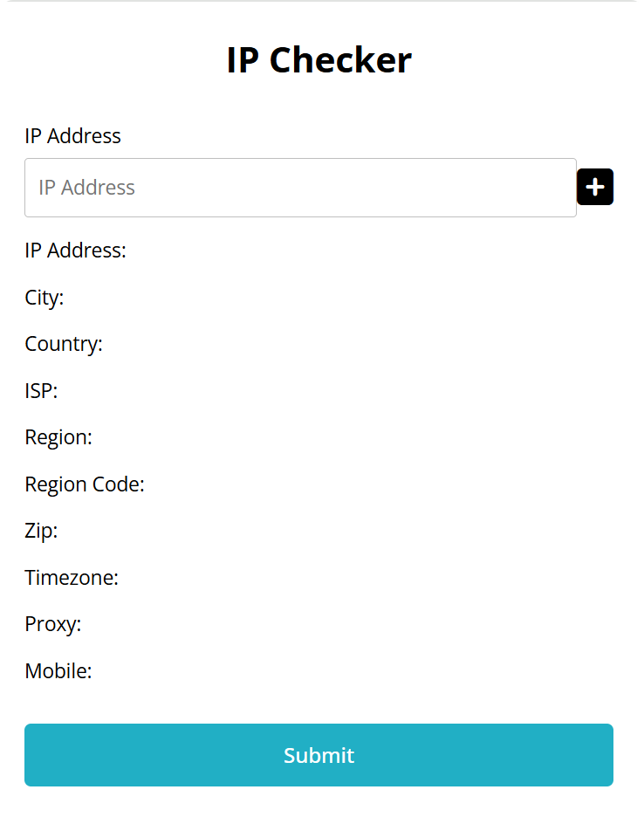Click the Zip: result label
The width and height of the screenshot is (644, 824).
click(x=41, y=531)
